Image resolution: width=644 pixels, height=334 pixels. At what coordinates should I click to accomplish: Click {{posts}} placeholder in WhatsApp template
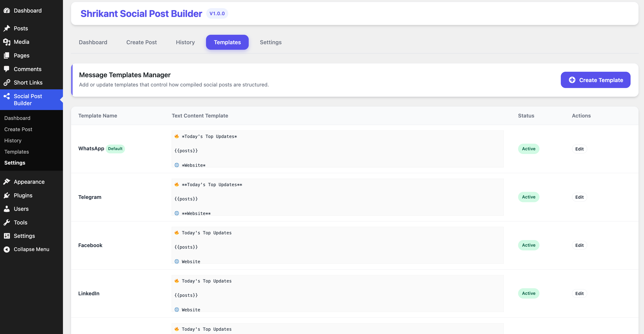[186, 151]
